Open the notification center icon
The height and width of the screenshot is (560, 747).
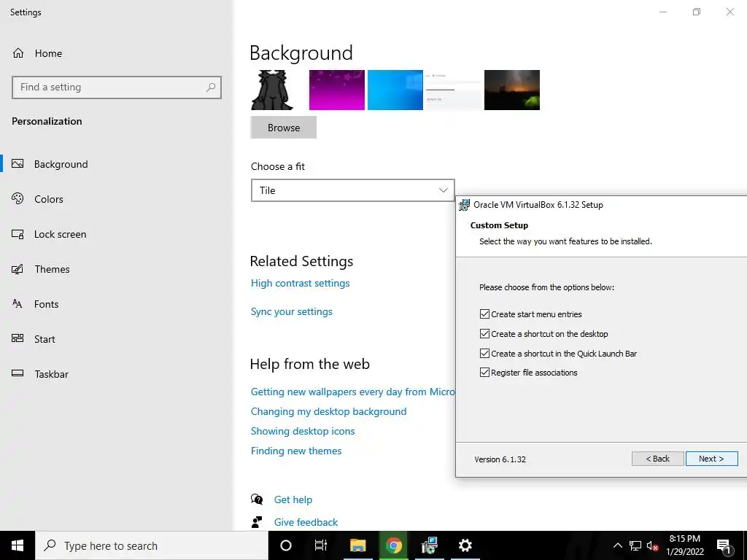click(724, 545)
